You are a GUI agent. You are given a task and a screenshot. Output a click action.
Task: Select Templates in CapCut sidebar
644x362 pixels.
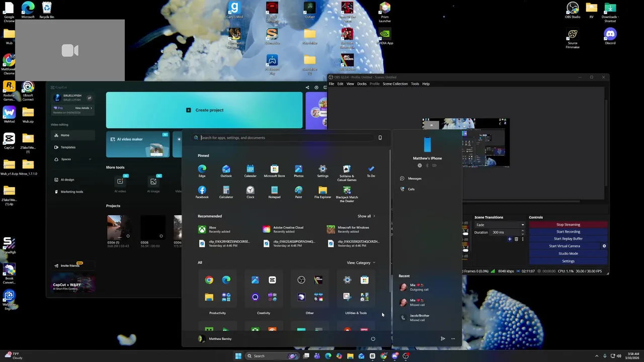(73, 147)
